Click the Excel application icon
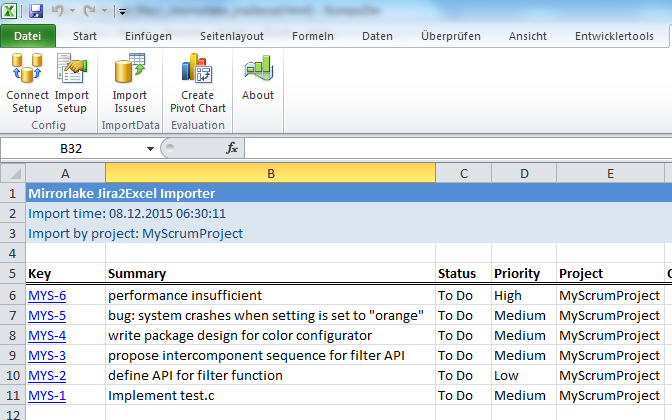Screen dimensions: 672x420 pos(9,11)
